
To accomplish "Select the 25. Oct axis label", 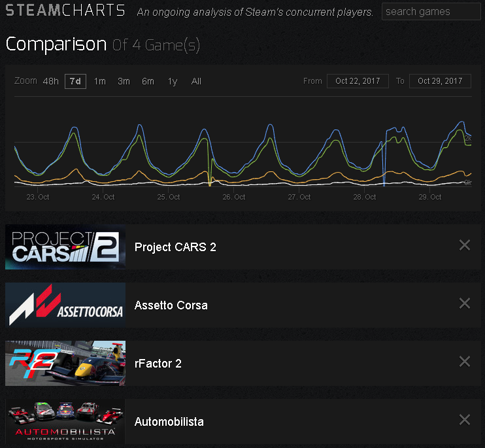I will pyautogui.click(x=169, y=197).
